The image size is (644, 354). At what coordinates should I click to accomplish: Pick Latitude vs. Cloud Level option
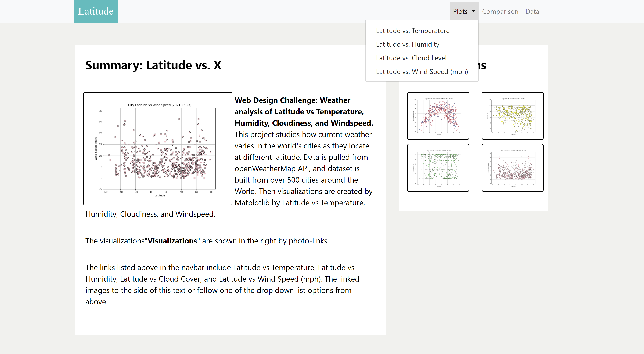coord(422,58)
